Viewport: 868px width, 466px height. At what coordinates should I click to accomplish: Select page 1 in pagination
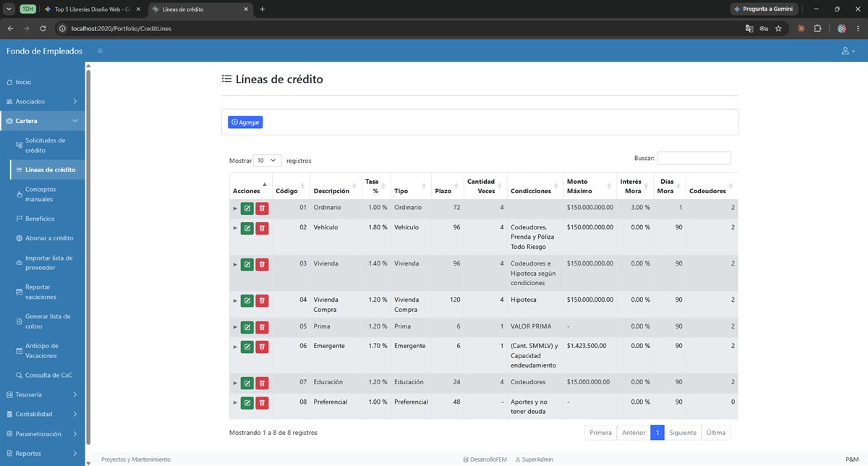coord(658,433)
